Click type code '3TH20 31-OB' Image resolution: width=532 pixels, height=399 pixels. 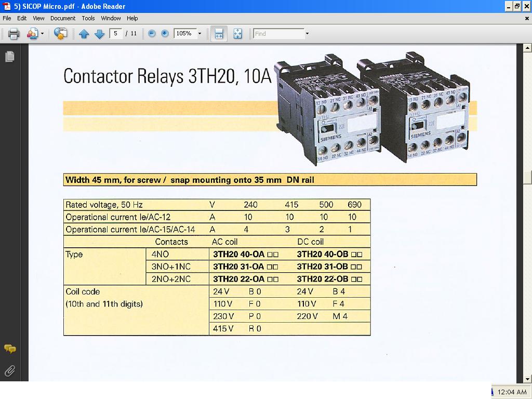(322, 267)
